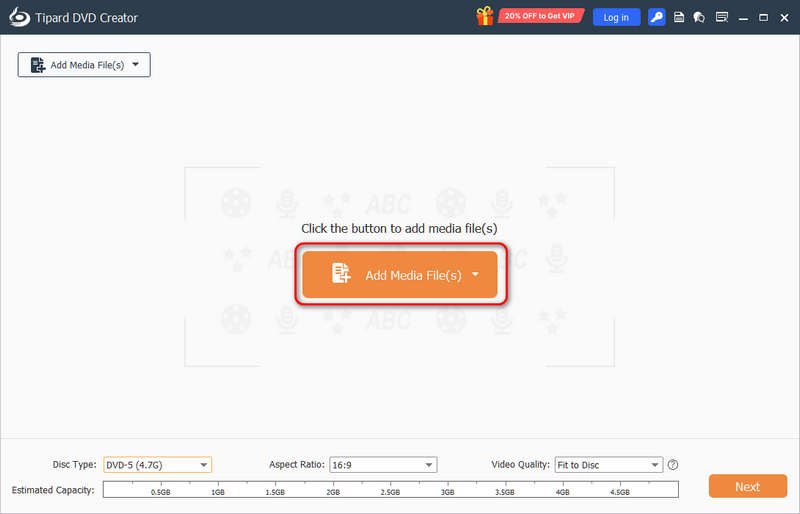Click the 'Click the button to add media file(s)' text

[x=399, y=228]
